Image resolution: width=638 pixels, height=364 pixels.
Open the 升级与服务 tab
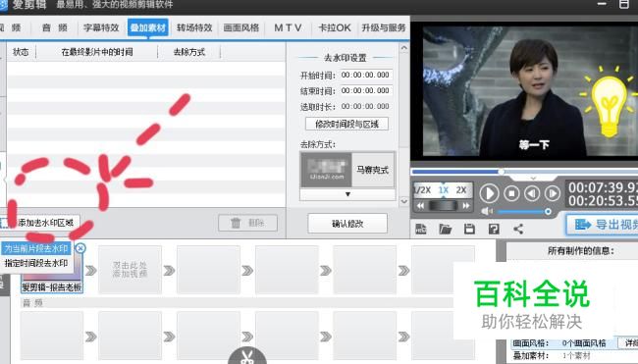[383, 27]
